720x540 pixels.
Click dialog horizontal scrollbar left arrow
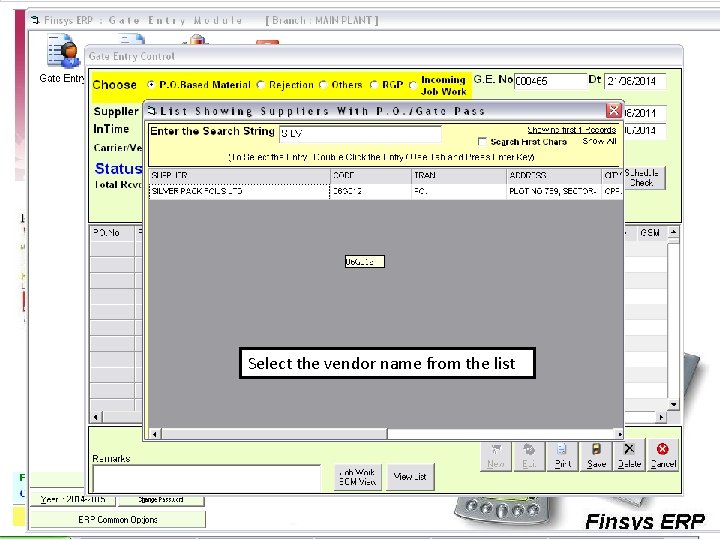(x=155, y=434)
